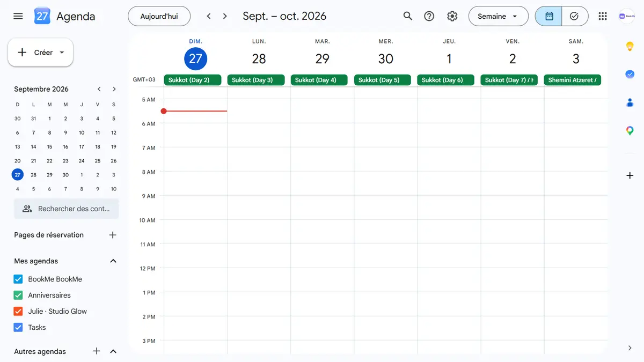Select Sunday 27 day header
Image resolution: width=644 pixels, height=362 pixels.
click(195, 58)
